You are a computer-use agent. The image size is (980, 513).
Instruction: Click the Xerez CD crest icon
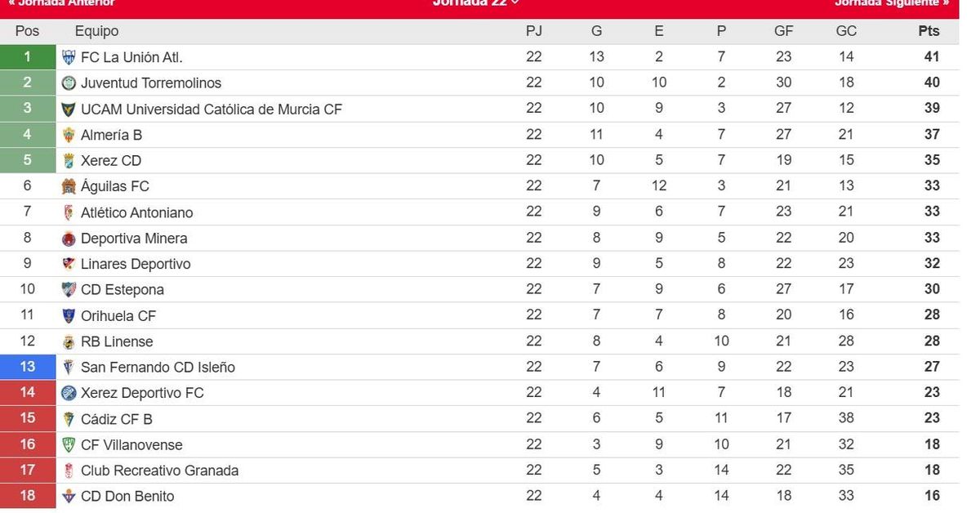pyautogui.click(x=69, y=161)
